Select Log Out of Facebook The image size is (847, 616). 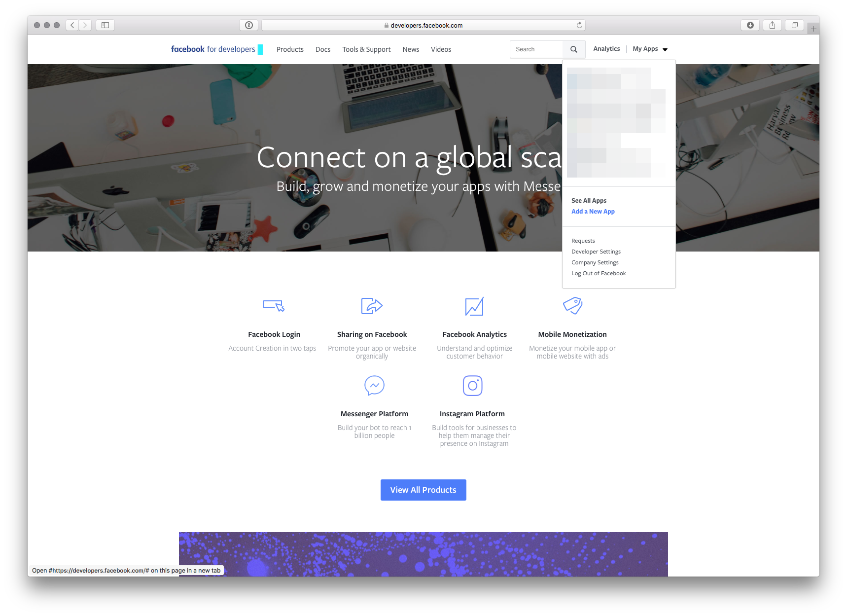[x=599, y=273]
